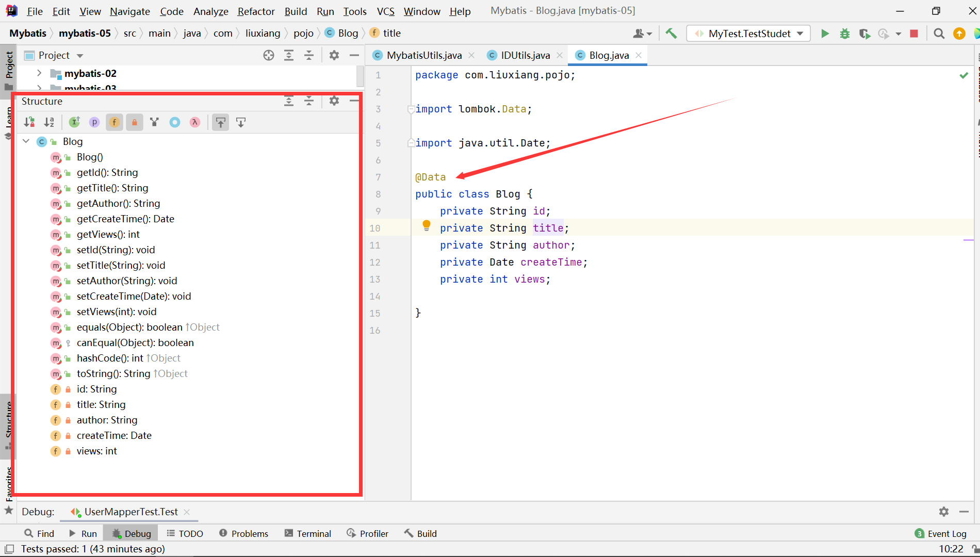Click the quick-fix lightbulb on line 10
This screenshot has width=980, height=557.
tap(427, 225)
